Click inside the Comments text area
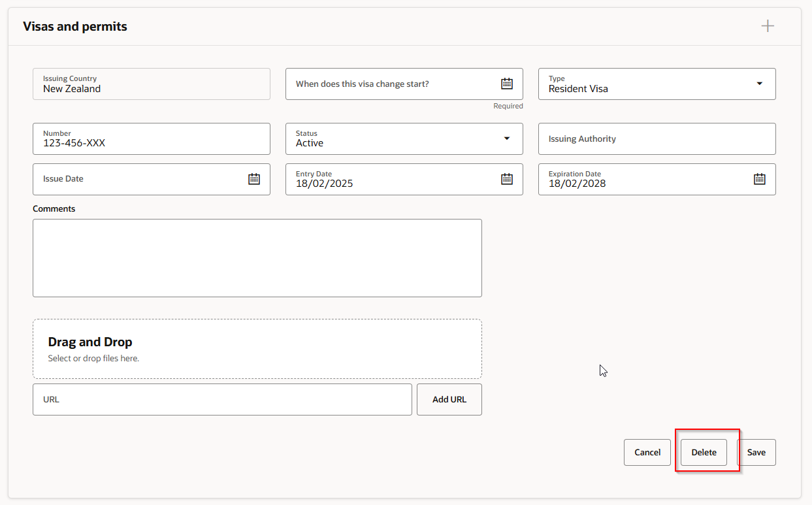 [x=257, y=257]
